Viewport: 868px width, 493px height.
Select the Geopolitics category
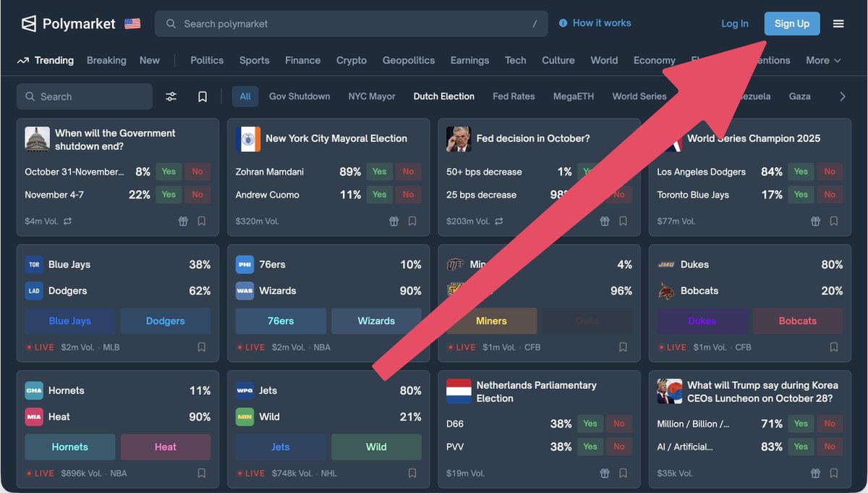click(409, 61)
